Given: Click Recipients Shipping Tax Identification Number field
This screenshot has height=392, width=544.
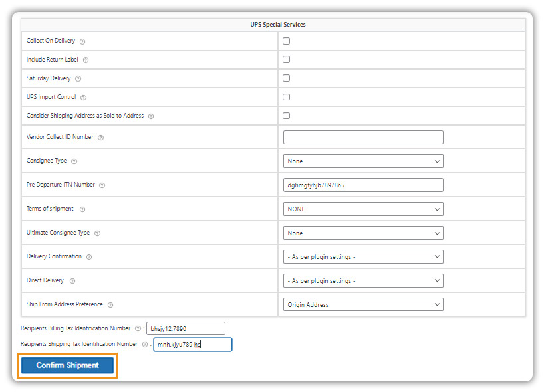Looking at the screenshot, I should (x=193, y=345).
